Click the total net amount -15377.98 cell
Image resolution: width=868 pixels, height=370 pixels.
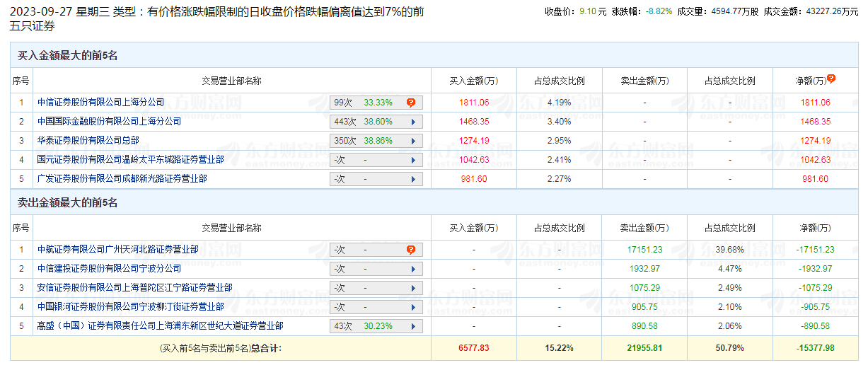(815, 348)
